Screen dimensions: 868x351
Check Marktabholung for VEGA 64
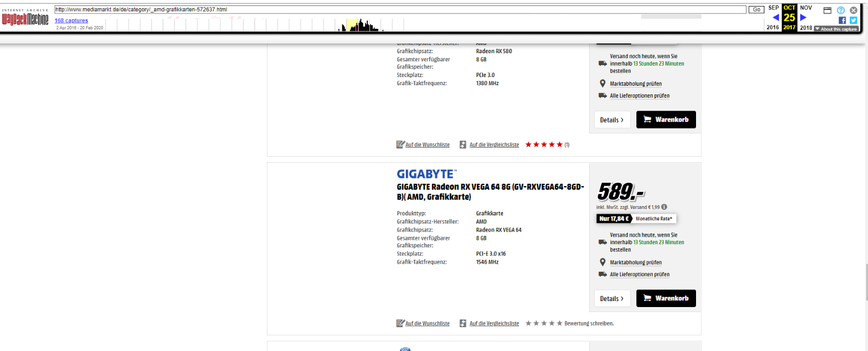point(636,263)
